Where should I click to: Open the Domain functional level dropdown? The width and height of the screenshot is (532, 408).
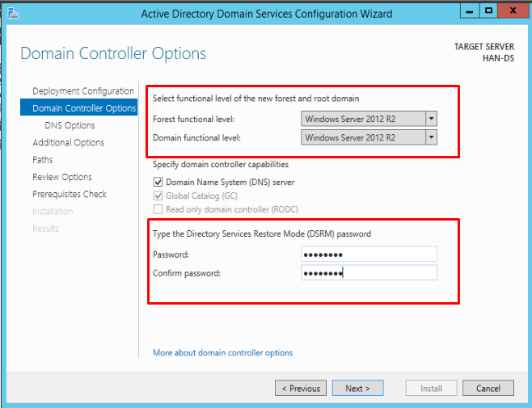[x=369, y=137]
